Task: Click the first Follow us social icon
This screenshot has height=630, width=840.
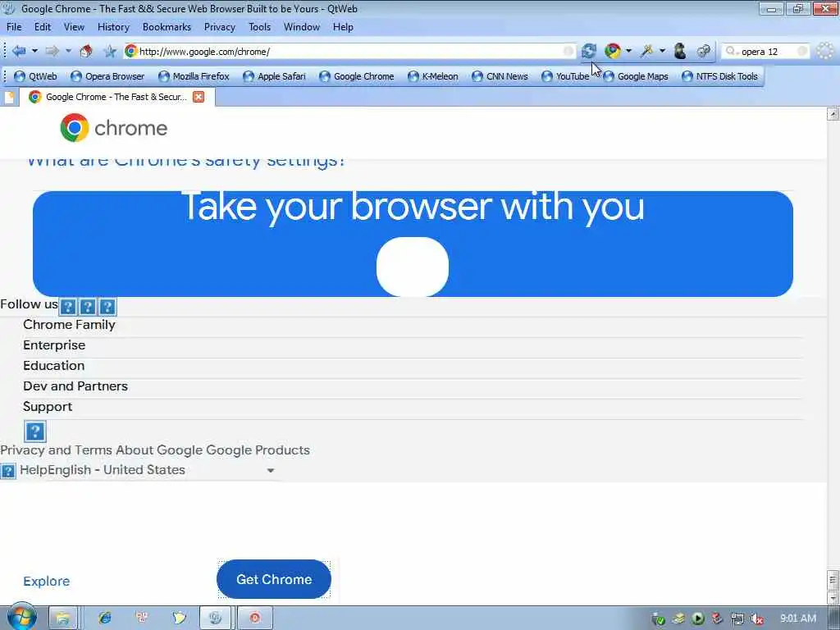Action: pos(67,307)
